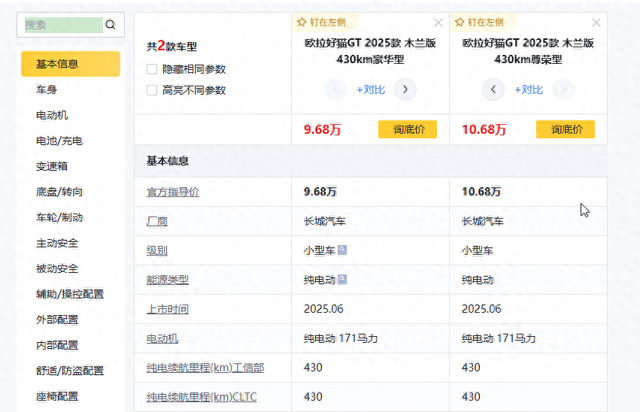Click next arrow on 尊荣型 column
The width and height of the screenshot is (640, 412).
[563, 89]
